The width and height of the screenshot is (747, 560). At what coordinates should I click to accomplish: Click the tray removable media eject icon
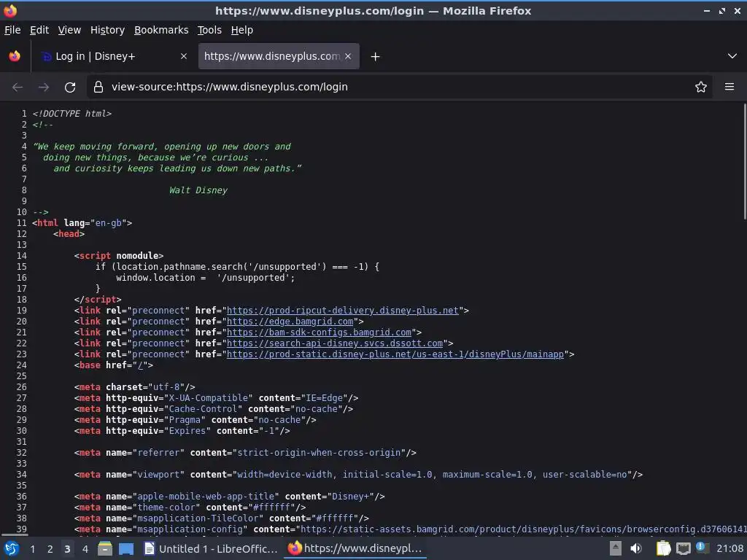point(616,548)
